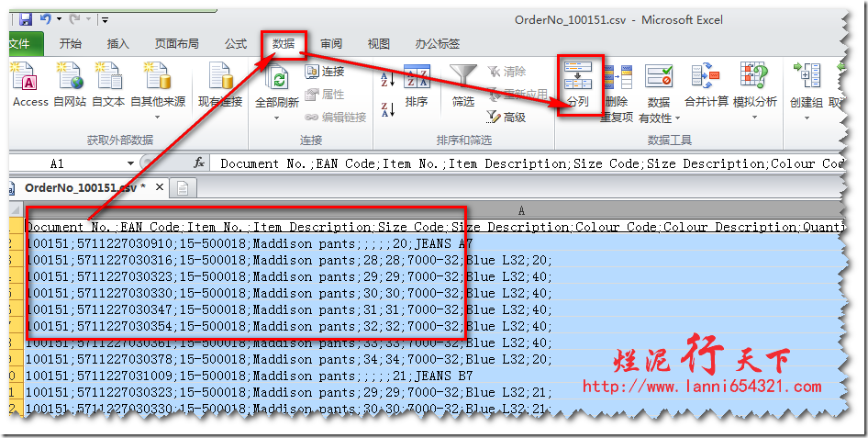The width and height of the screenshot is (868, 438).
Task: Click the 数据有效性 validation icon
Action: tap(658, 76)
